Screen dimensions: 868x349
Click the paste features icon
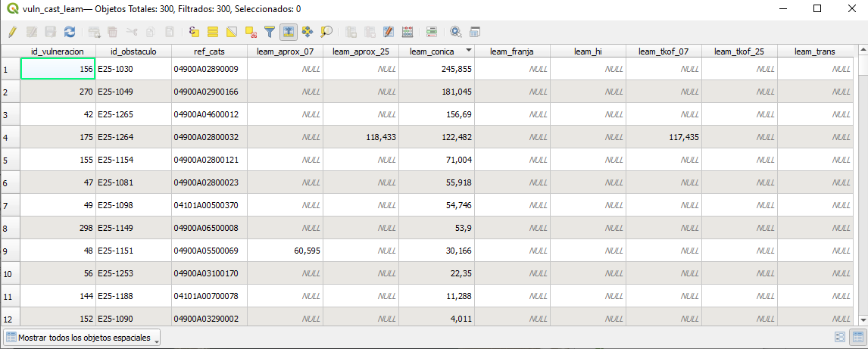tap(170, 32)
